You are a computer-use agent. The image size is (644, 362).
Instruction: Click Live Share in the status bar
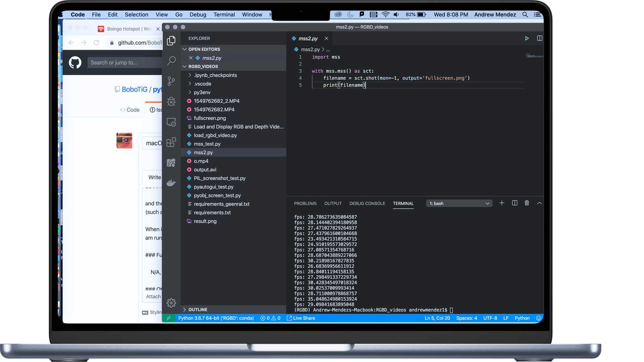point(301,318)
